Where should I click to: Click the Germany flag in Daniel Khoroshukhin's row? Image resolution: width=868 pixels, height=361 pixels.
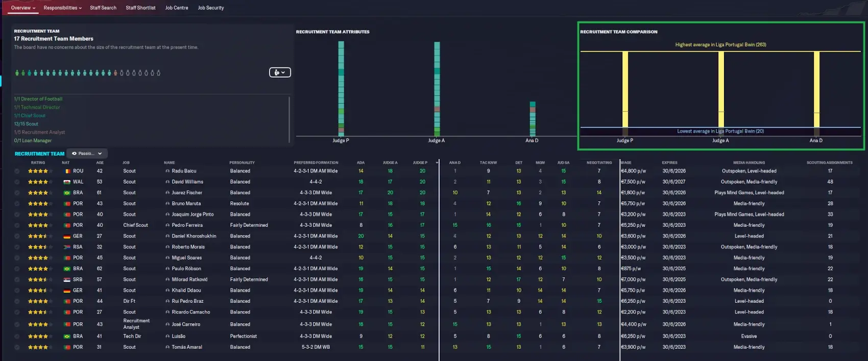coord(66,236)
